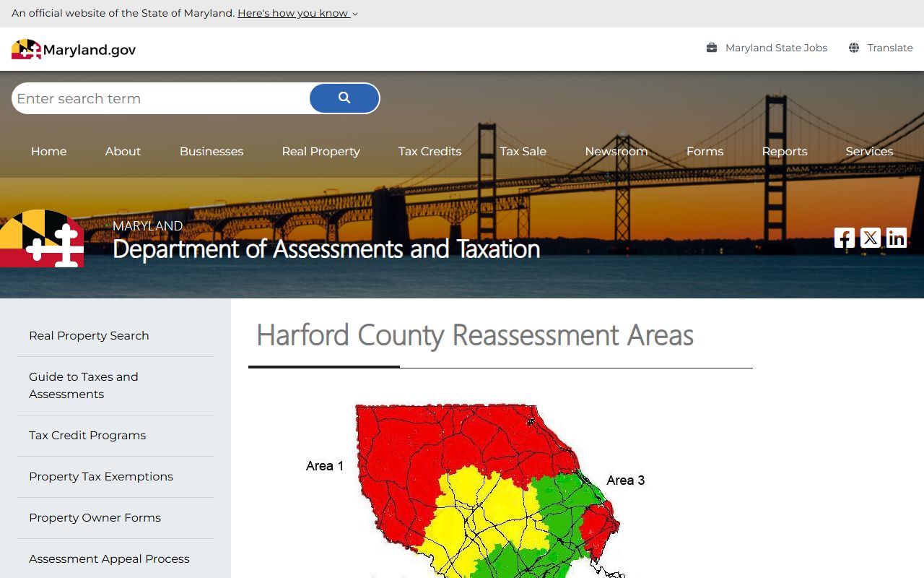Open the Newsroom menu item
The image size is (924, 578).
click(x=616, y=151)
